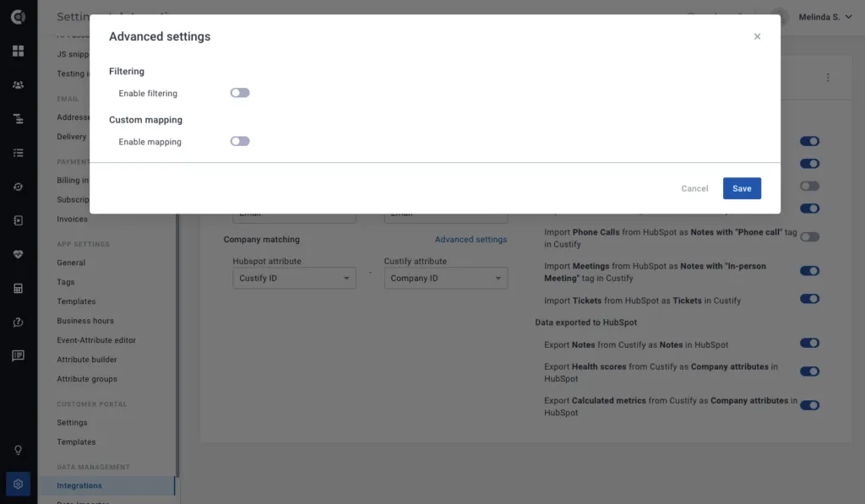
Task: Open Invoices in payment settings
Action: pyautogui.click(x=72, y=219)
